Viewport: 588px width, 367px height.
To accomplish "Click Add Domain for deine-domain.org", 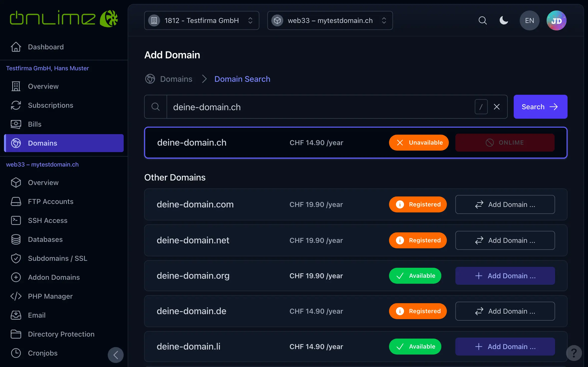I will [505, 276].
